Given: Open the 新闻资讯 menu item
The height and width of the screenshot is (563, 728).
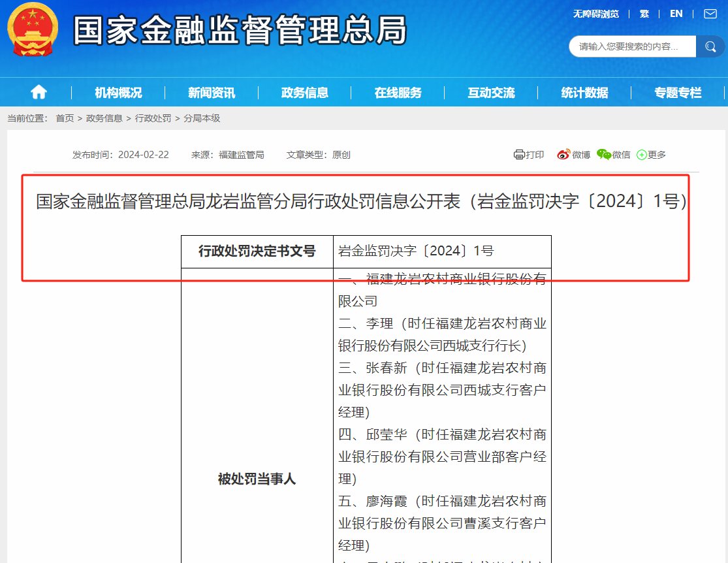Looking at the screenshot, I should (212, 92).
